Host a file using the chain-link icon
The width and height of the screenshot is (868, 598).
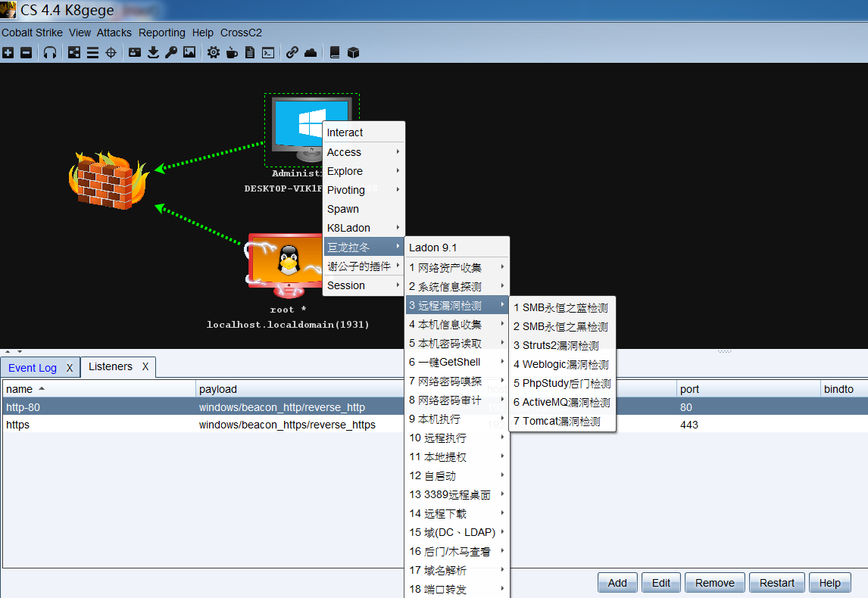coord(292,52)
